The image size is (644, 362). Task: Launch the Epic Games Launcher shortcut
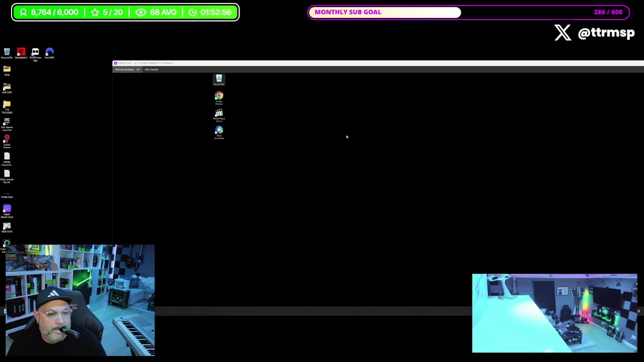coord(7,124)
